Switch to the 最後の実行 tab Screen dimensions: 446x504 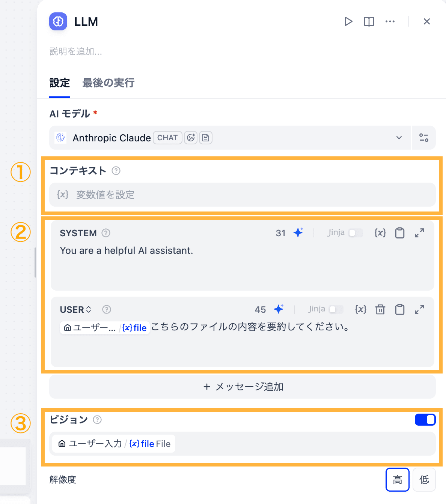coord(108,83)
